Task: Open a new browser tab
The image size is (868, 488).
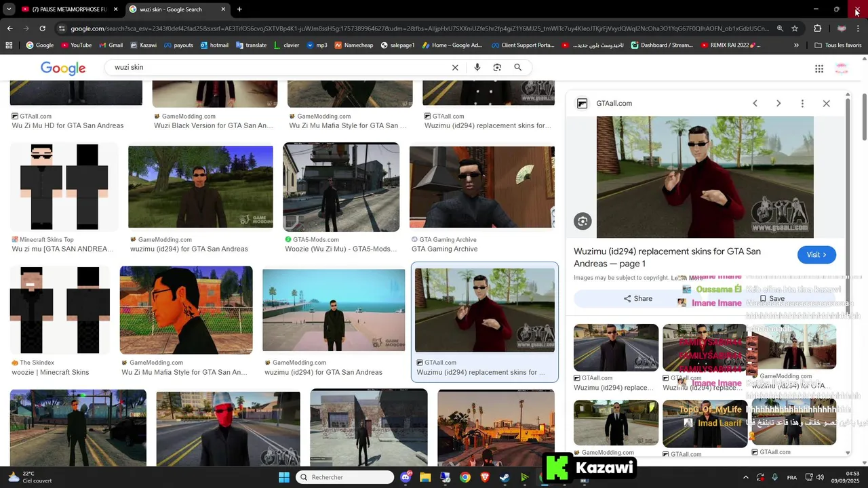Action: 239,9
